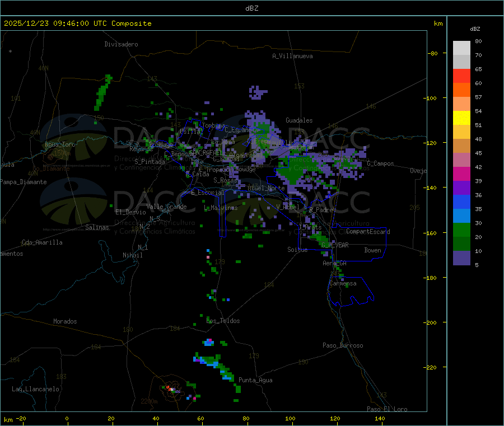Select the blue 36 dBZ legend swatch
This screenshot has width=504, height=426.
(461, 202)
